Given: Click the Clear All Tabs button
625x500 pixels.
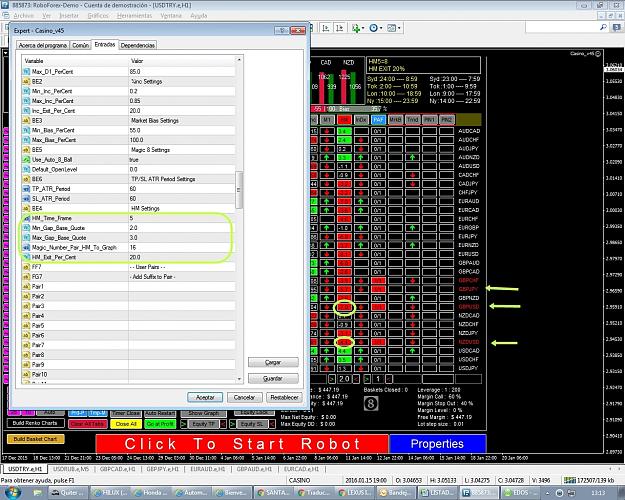Looking at the screenshot, I should tap(88, 424).
